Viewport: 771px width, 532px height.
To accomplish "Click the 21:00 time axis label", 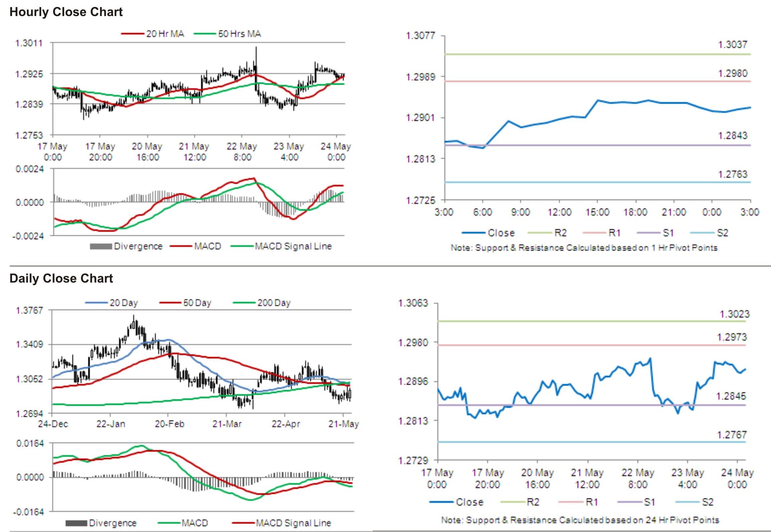I will (674, 212).
